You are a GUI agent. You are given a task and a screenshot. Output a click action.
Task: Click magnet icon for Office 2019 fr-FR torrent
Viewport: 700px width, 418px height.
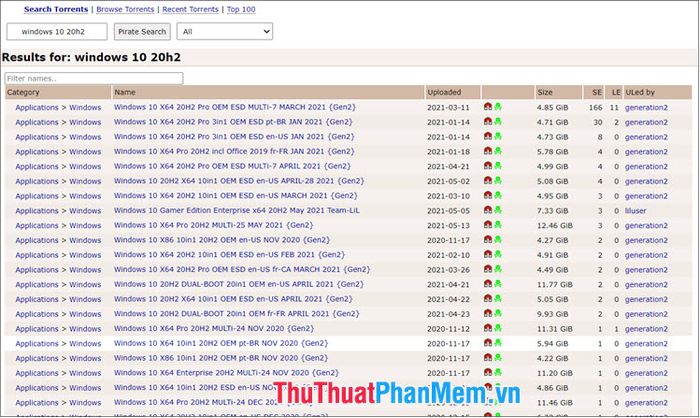pos(488,151)
